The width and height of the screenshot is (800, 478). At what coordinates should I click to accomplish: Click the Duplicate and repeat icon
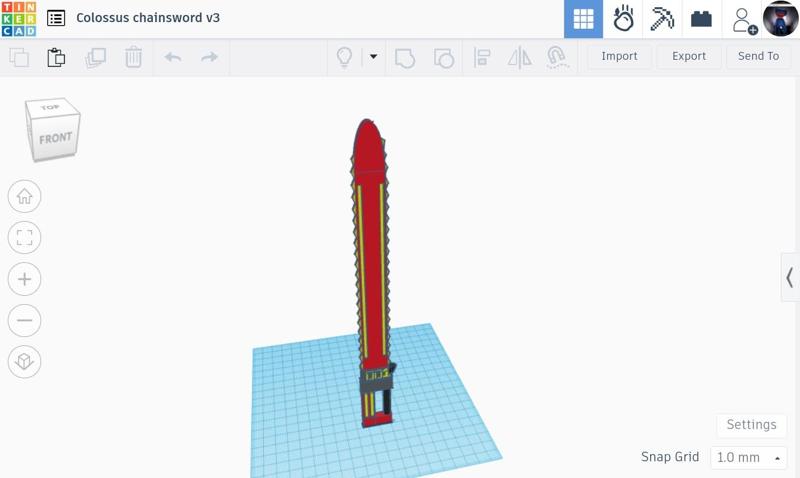[95, 57]
